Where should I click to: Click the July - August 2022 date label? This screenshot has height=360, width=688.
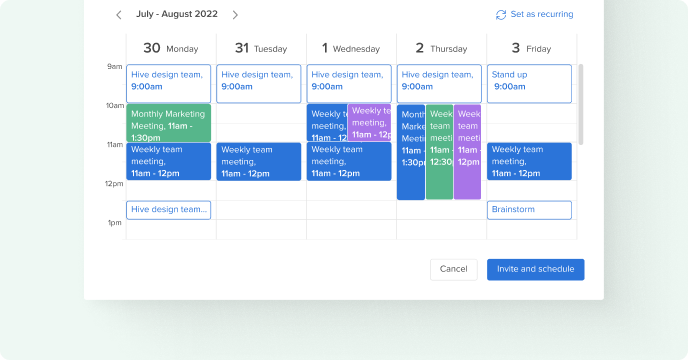coord(177,14)
